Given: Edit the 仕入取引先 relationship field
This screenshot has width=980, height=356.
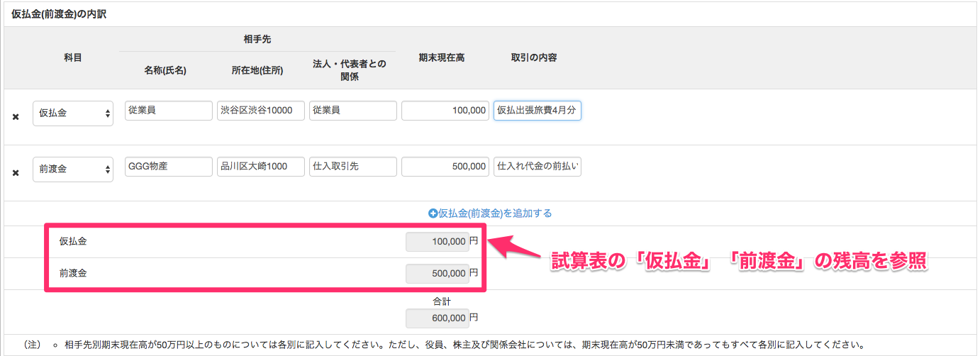Looking at the screenshot, I should (353, 167).
